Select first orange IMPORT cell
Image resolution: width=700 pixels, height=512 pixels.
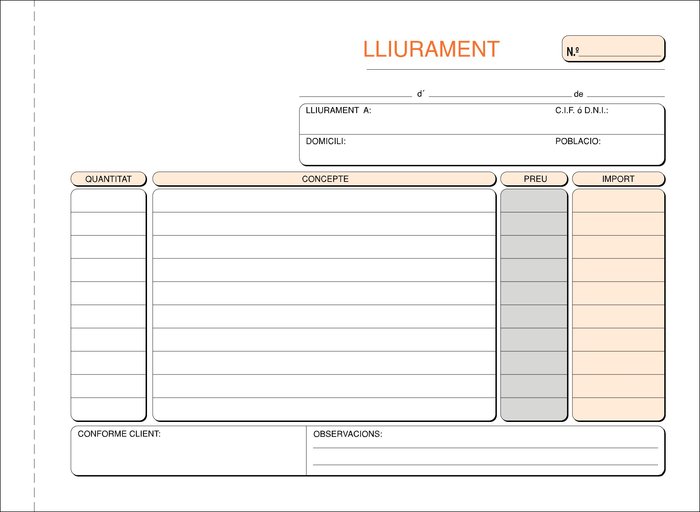[x=618, y=201]
